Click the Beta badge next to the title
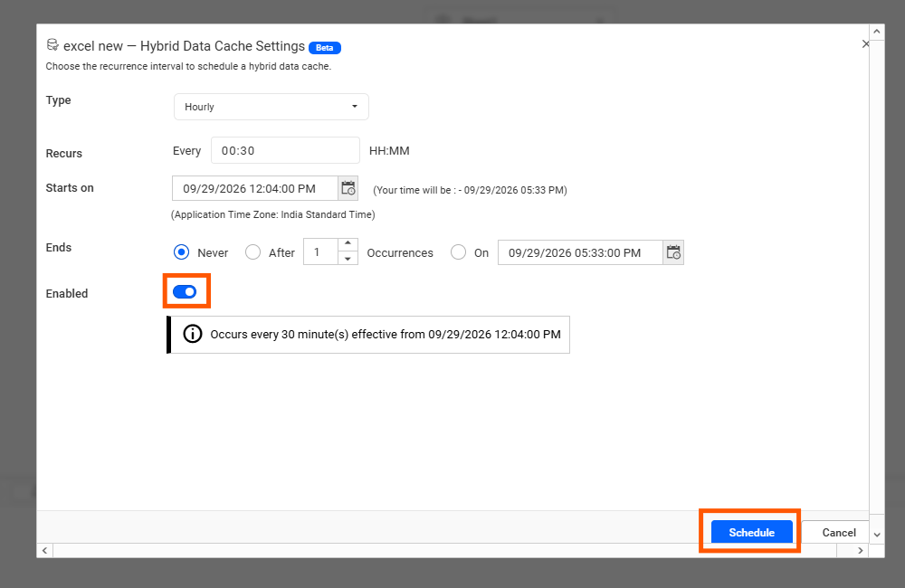The height and width of the screenshot is (588, 905). [325, 48]
